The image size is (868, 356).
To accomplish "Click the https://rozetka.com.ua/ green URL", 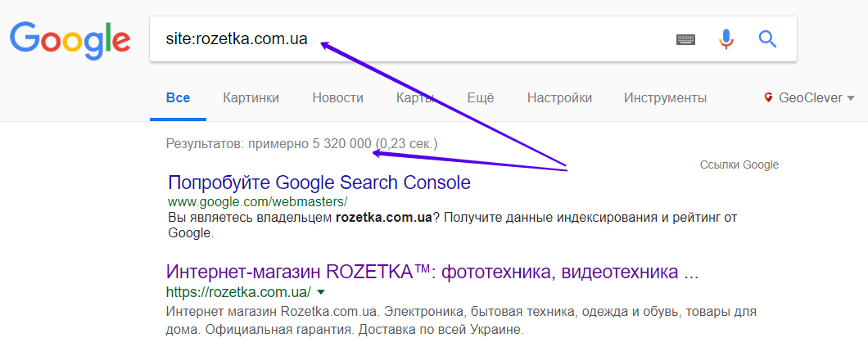I will coord(238,292).
